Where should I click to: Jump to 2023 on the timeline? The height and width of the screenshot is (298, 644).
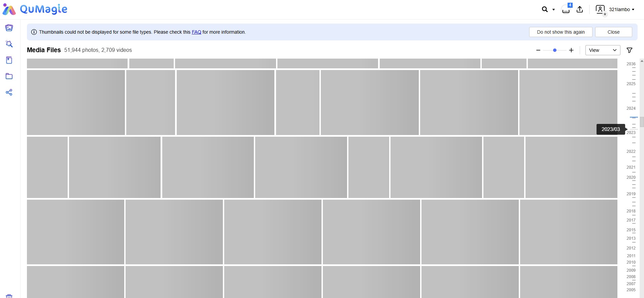tap(631, 132)
